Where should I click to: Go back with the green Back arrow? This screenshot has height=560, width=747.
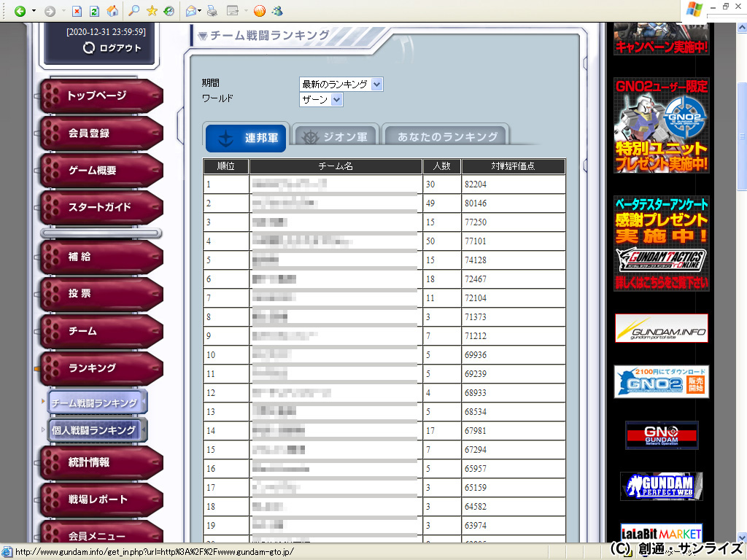coord(20,10)
